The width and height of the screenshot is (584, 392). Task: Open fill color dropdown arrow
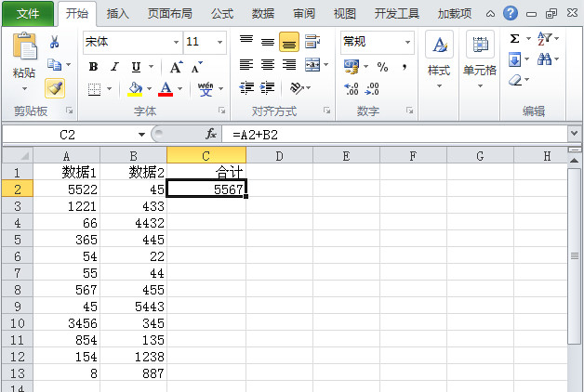pos(149,89)
